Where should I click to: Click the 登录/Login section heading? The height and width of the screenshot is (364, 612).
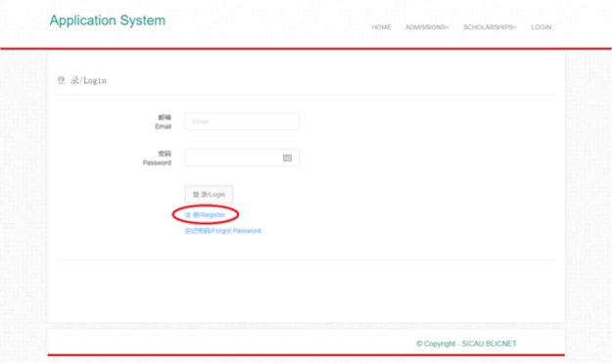[x=82, y=80]
